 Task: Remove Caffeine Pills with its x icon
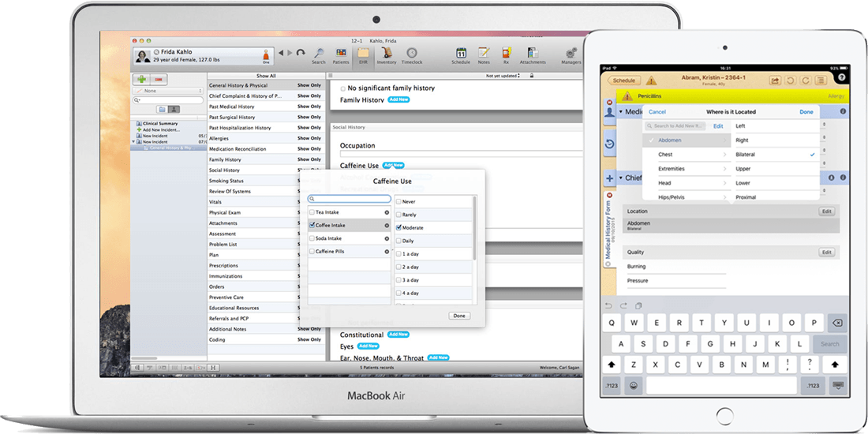(x=387, y=251)
